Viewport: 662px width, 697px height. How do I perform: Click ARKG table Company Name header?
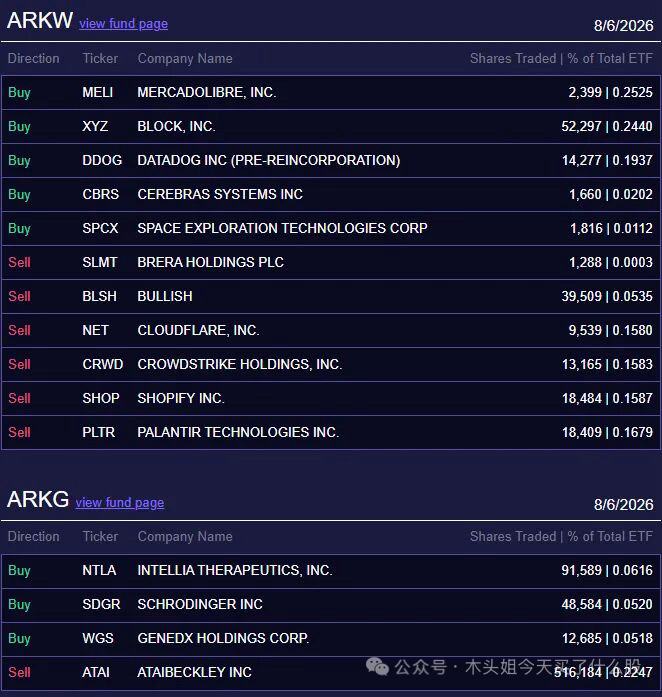[x=185, y=537]
